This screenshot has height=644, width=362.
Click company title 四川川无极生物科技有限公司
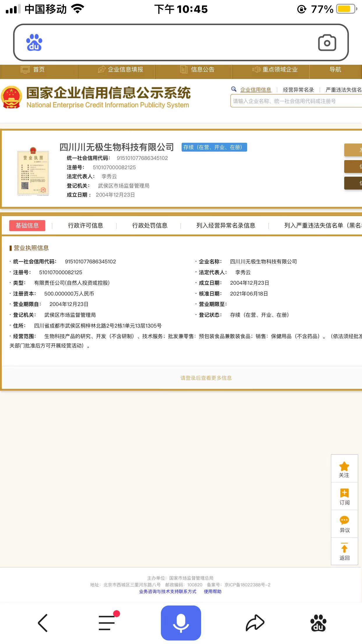(117, 147)
